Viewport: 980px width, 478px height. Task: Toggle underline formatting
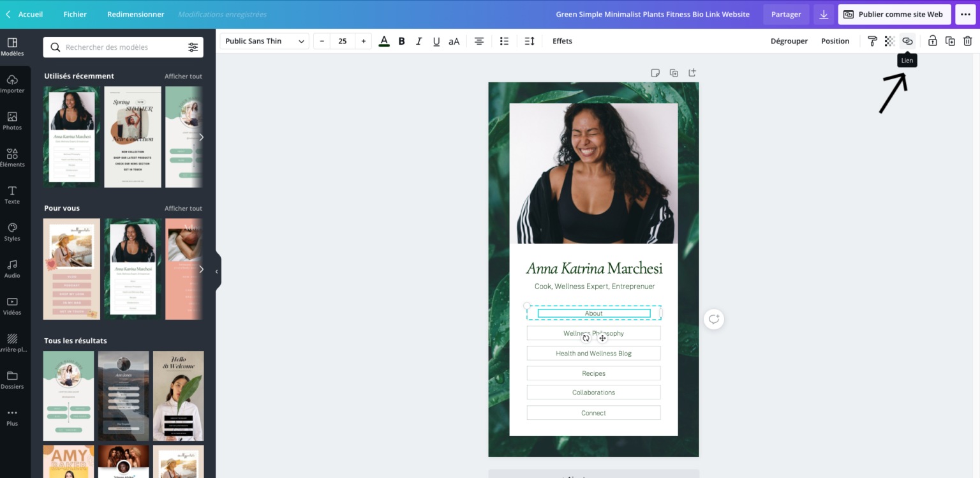coord(436,41)
